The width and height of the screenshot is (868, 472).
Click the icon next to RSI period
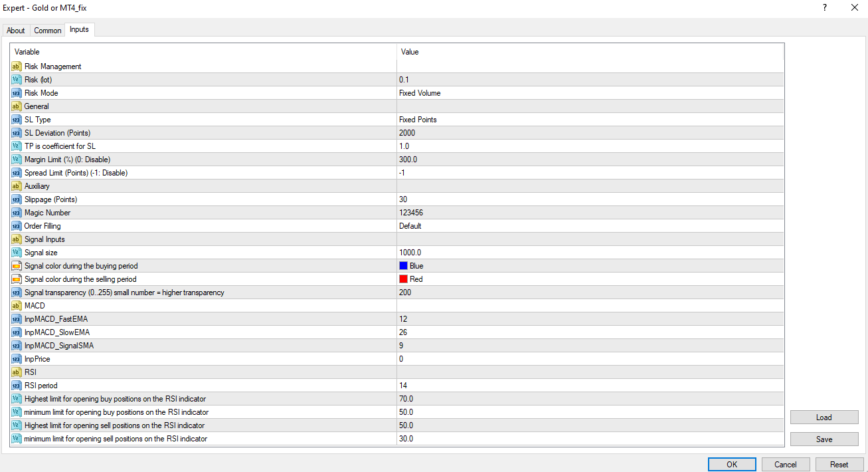17,386
